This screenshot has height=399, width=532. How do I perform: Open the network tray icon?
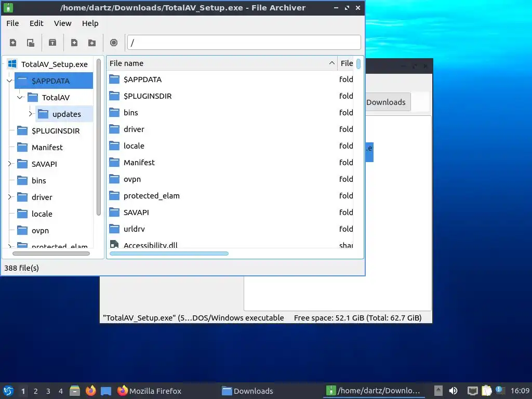click(472, 391)
